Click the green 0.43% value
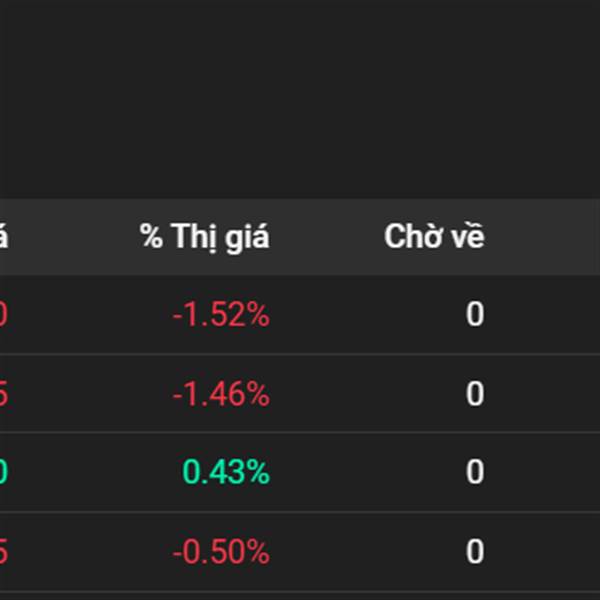Screen dimensions: 600x600 (x=226, y=472)
